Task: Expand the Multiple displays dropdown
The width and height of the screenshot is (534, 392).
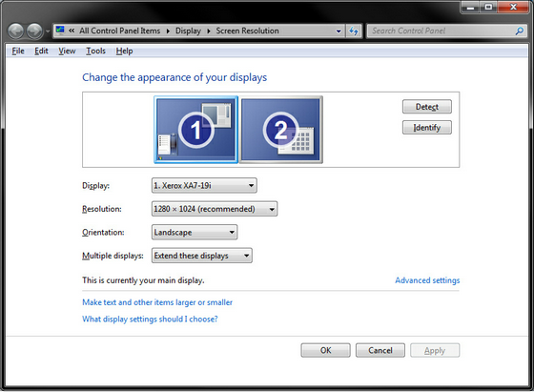Action: [201, 256]
